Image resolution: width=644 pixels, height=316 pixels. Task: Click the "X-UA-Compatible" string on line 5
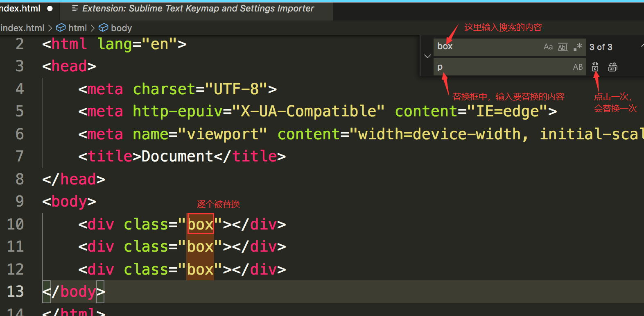click(308, 111)
